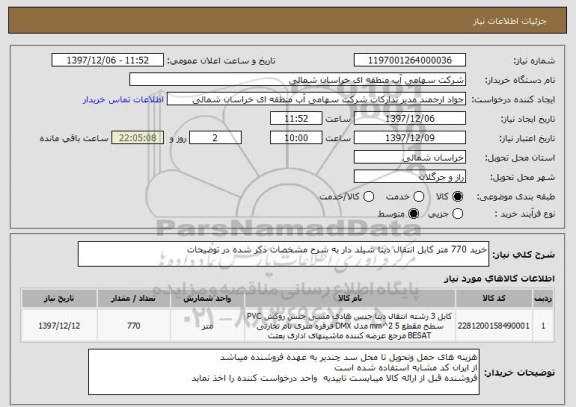The width and height of the screenshot is (576, 407).
Task: Click the validity date field 1397/12/09
Action: tap(410, 138)
